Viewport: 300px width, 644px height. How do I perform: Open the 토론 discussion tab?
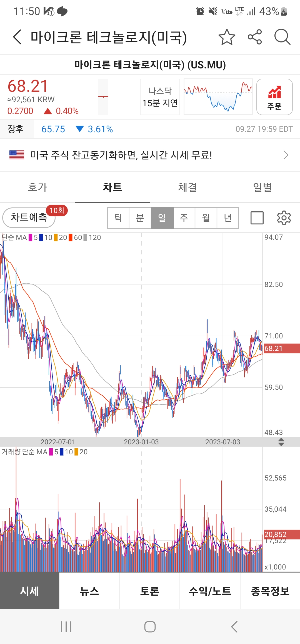click(150, 591)
